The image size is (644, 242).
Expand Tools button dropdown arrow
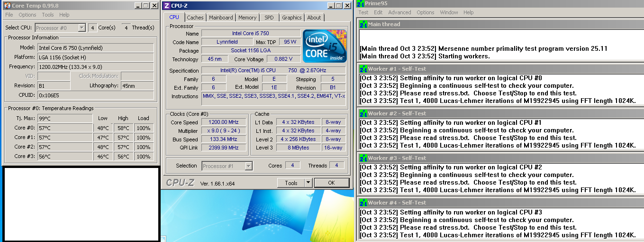[308, 183]
